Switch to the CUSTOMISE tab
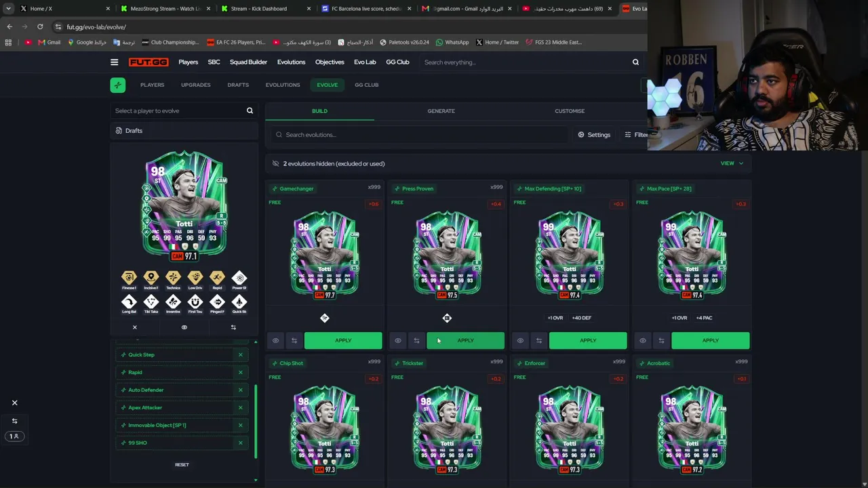868x488 pixels. [x=570, y=111]
